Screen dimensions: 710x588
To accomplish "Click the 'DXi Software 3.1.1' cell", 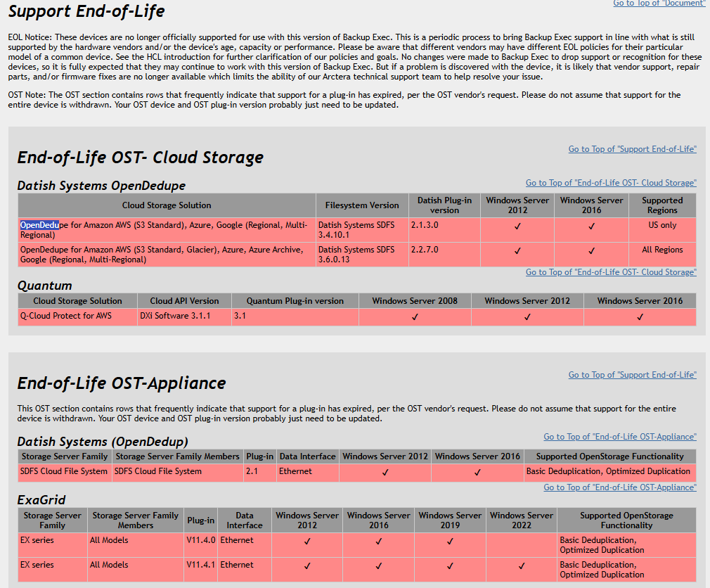I will [x=181, y=316].
